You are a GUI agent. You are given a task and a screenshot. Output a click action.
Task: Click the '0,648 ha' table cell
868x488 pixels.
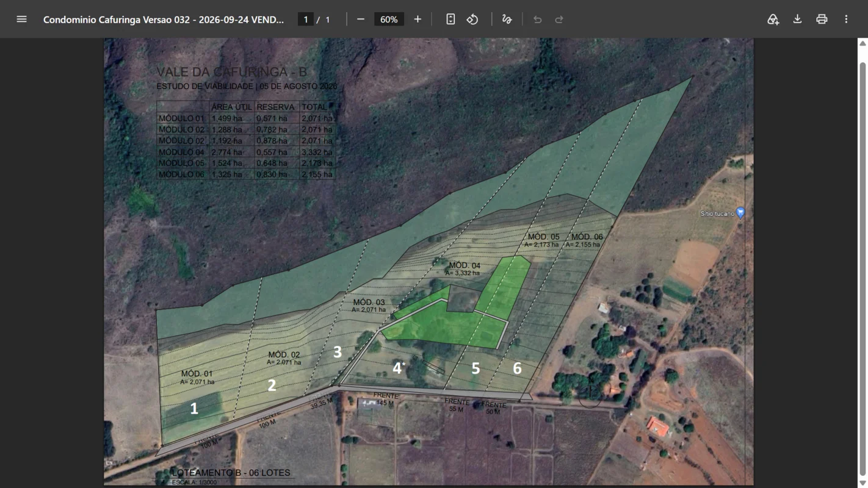click(272, 163)
